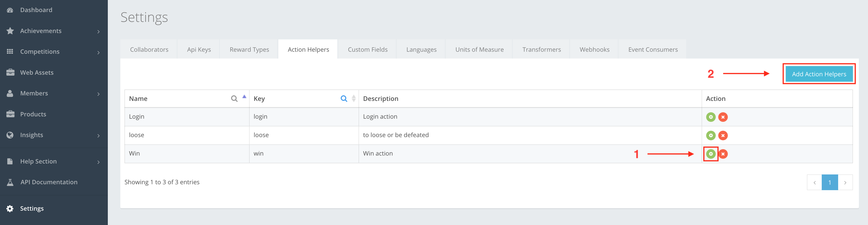
Task: Go to next page of table entries
Action: tap(845, 183)
